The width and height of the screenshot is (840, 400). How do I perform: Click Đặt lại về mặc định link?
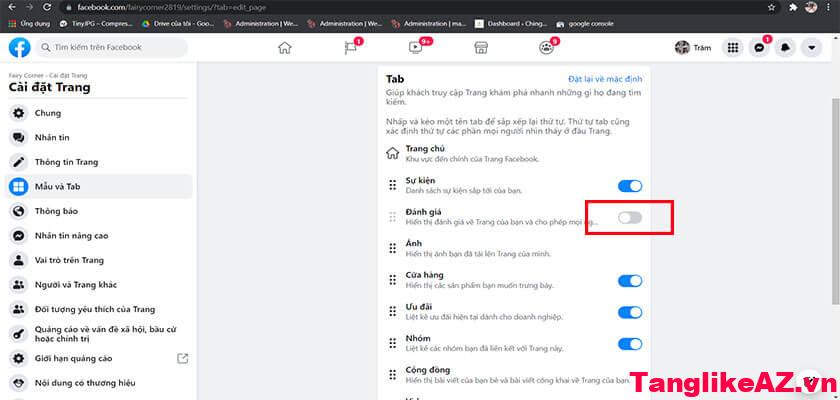coord(607,78)
